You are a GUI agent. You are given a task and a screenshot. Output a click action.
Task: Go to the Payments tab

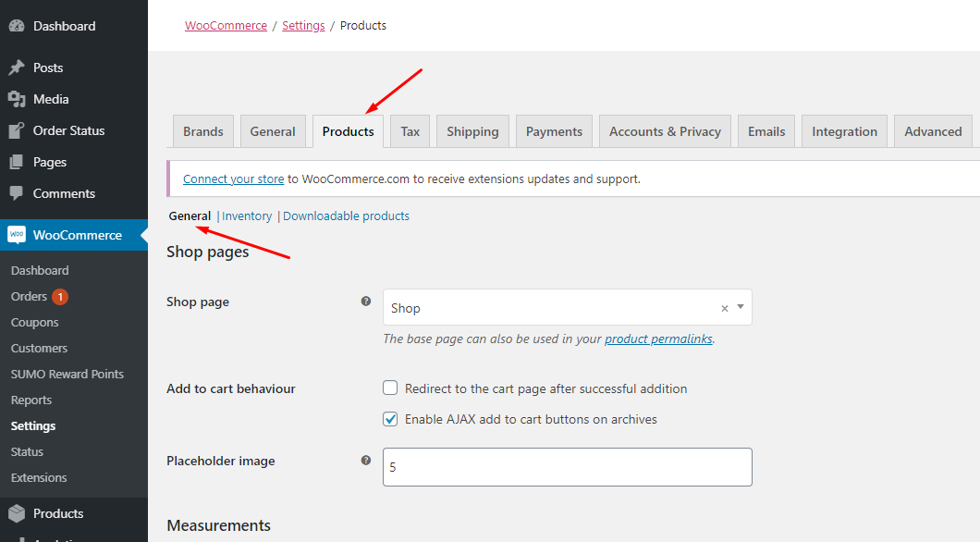point(554,131)
